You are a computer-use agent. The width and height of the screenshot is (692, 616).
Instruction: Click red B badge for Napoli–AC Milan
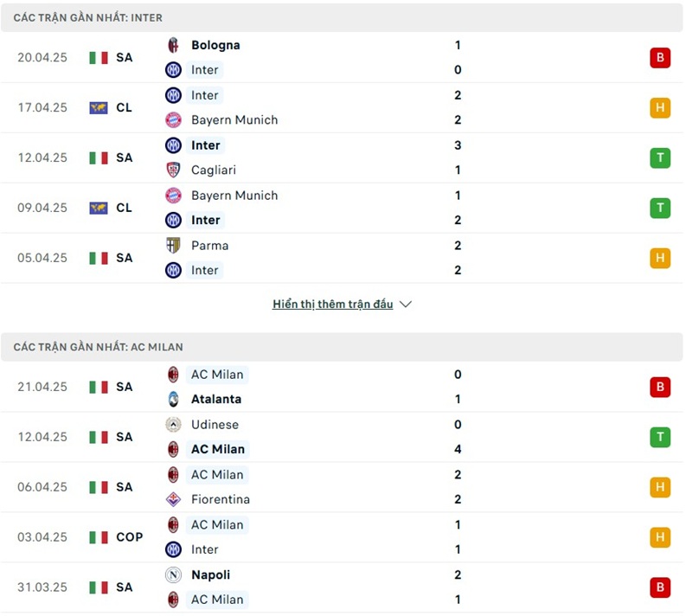(x=660, y=587)
